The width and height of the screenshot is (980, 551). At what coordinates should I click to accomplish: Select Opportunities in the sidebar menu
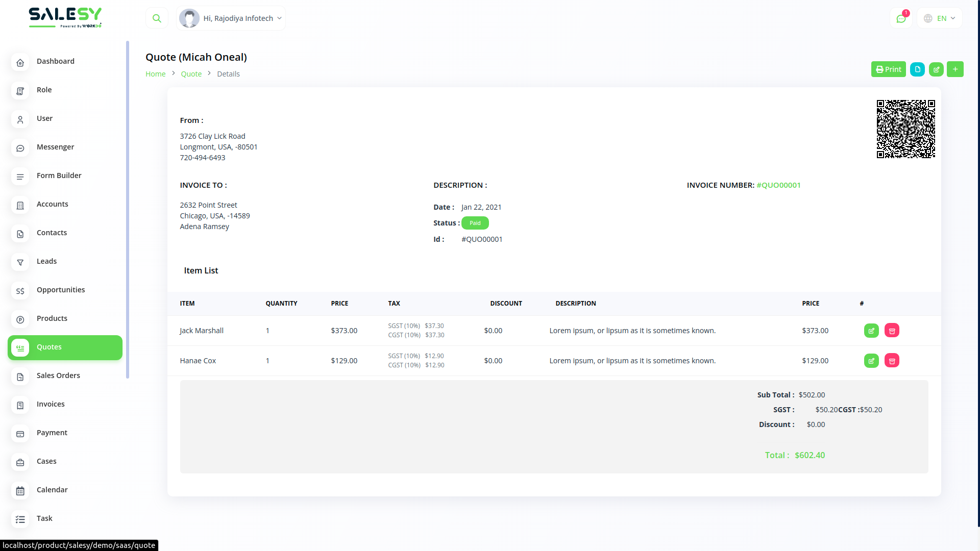[x=61, y=290]
